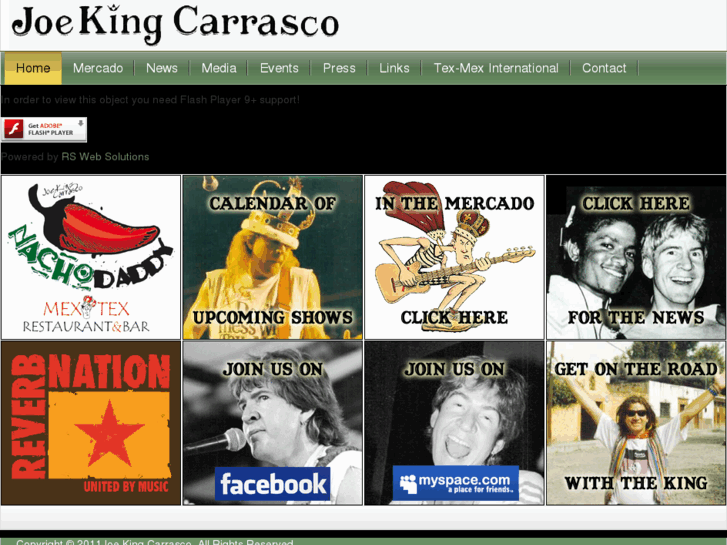Open Tex-Mex International menu item
Screen dimensions: 727x545
point(496,68)
